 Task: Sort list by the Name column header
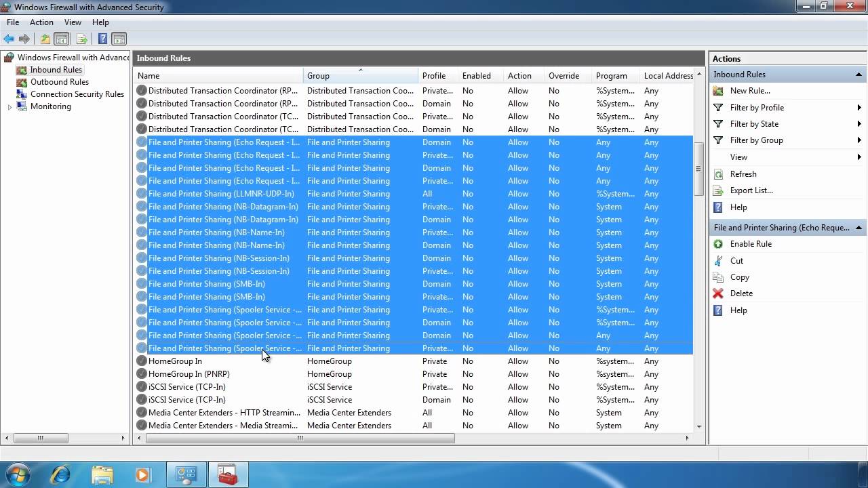click(218, 76)
